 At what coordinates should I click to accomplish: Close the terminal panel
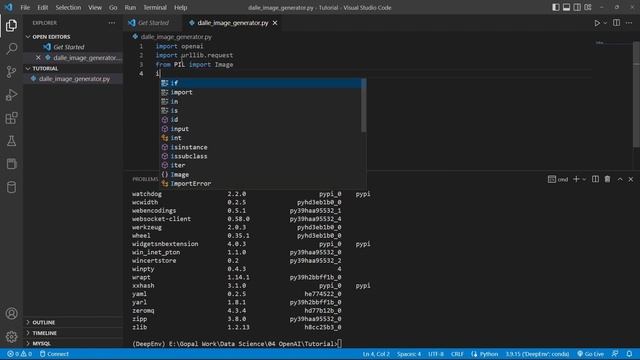pos(631,179)
